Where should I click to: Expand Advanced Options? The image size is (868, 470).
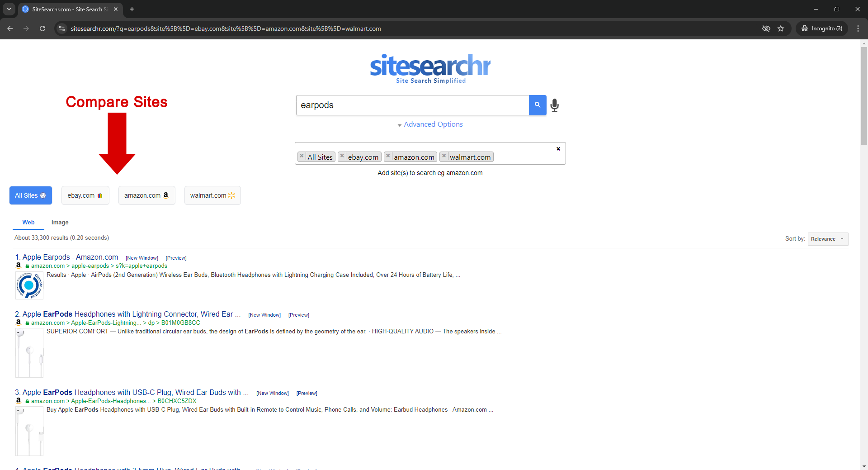430,124
